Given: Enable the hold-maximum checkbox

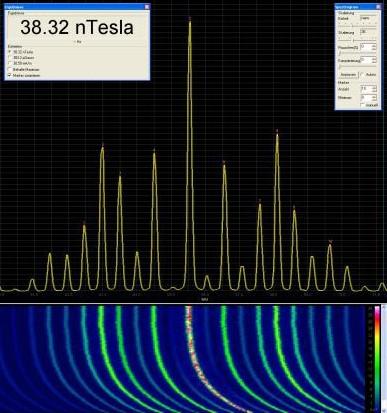Looking at the screenshot, I should click(10, 69).
